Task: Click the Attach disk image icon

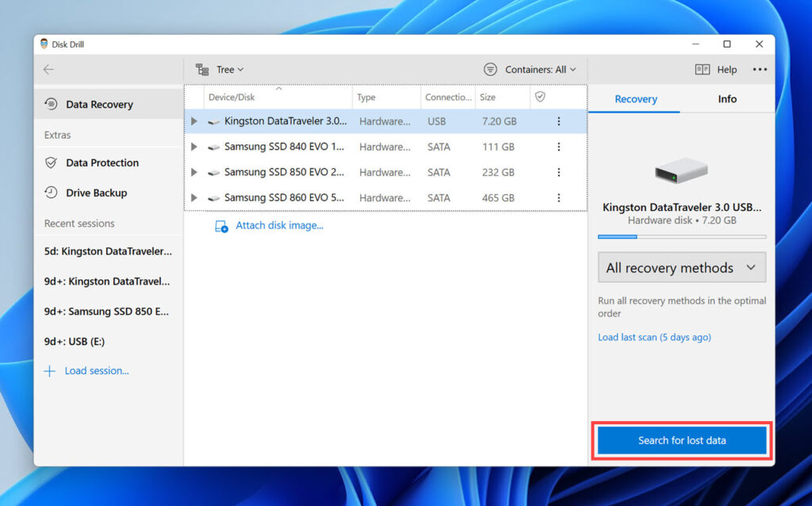Action: point(222,226)
